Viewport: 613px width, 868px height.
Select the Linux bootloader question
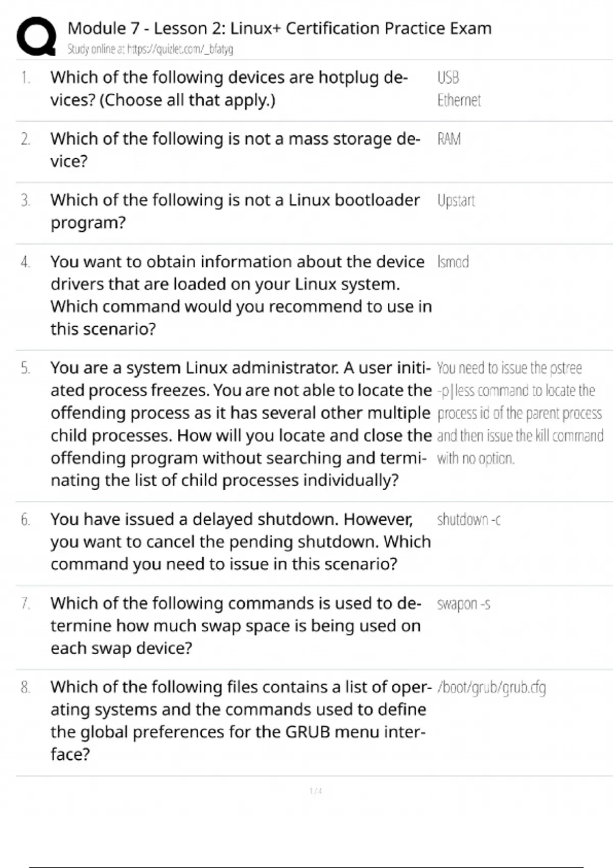(x=235, y=211)
